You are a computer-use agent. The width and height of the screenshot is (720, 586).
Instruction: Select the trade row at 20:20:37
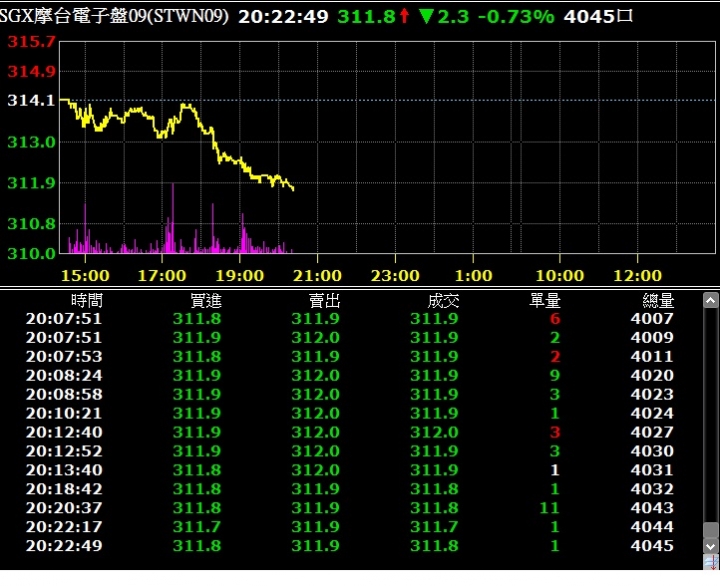350,508
